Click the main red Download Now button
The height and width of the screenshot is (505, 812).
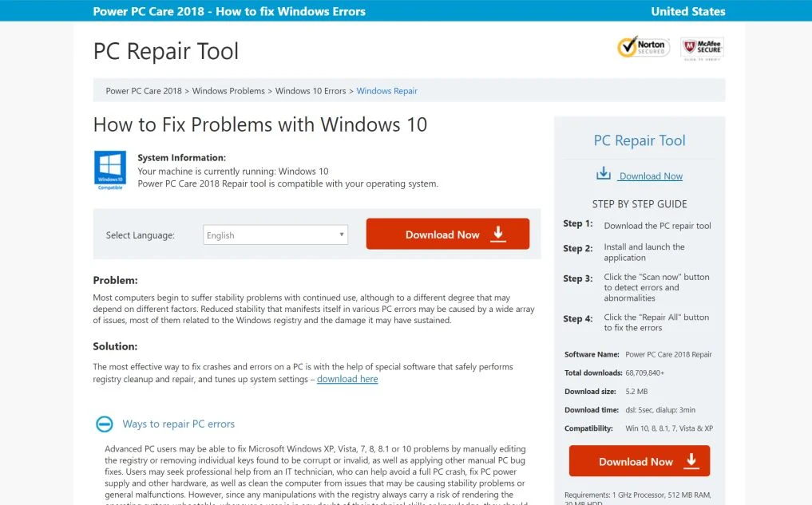tap(447, 234)
